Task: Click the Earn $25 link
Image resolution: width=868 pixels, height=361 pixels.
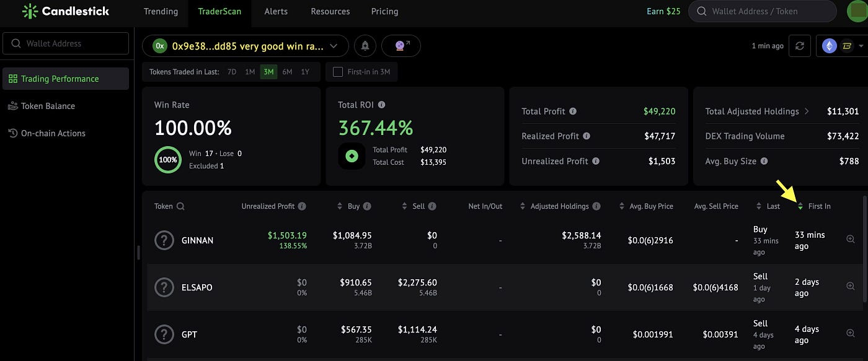Action: [663, 11]
